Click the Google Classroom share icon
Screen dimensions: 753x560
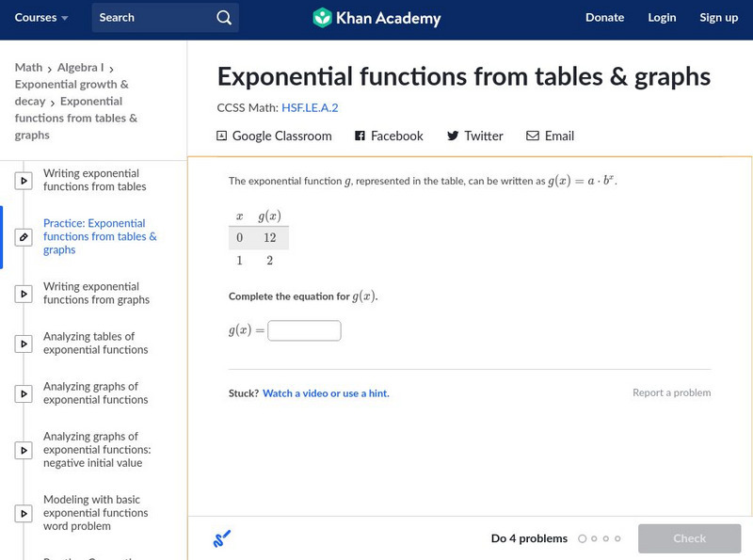[222, 136]
